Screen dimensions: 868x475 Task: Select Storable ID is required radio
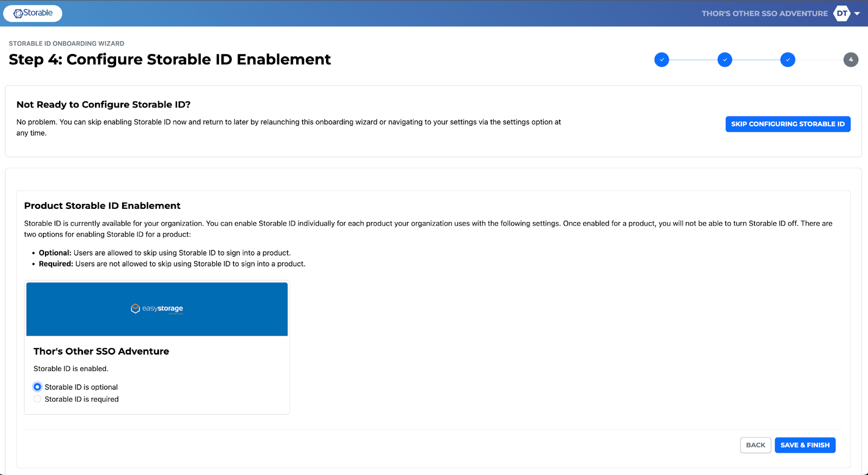click(x=37, y=399)
